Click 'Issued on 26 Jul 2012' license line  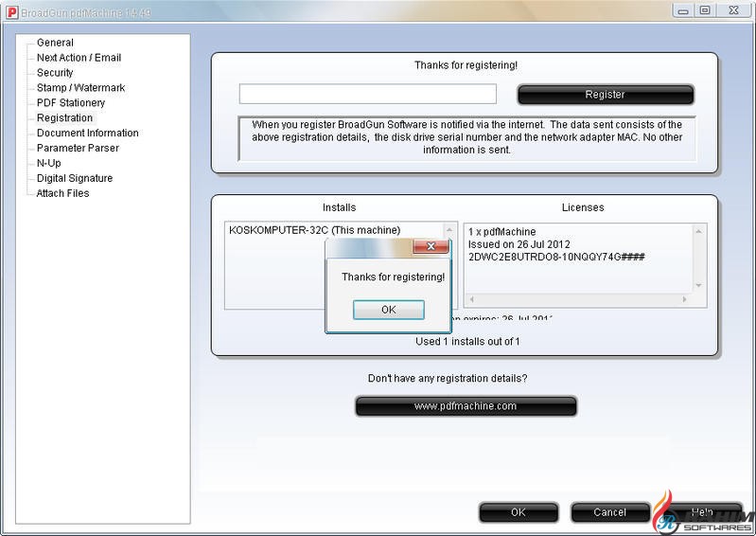pos(519,244)
